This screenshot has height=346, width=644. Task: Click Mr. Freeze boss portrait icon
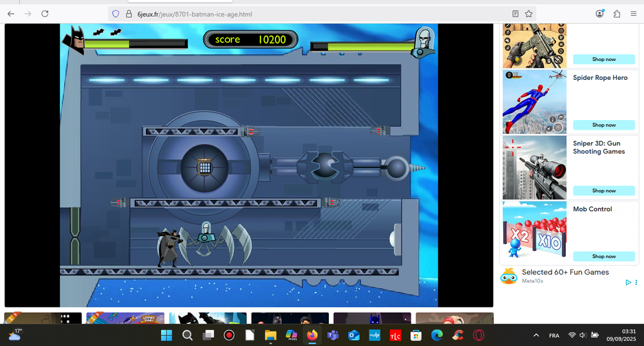[425, 42]
